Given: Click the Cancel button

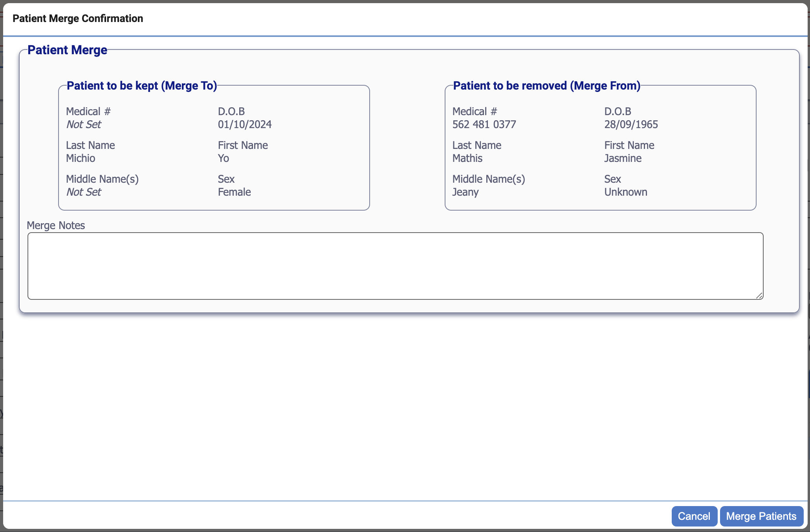Looking at the screenshot, I should [694, 516].
